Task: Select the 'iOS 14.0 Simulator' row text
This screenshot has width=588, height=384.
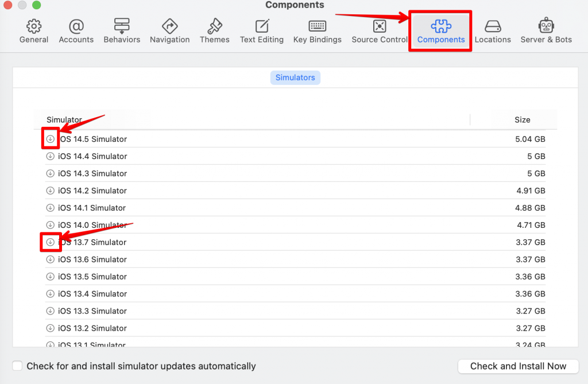Action: click(x=92, y=226)
